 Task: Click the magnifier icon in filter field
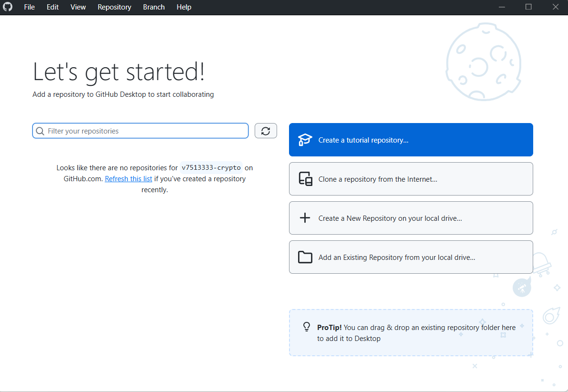(x=40, y=131)
